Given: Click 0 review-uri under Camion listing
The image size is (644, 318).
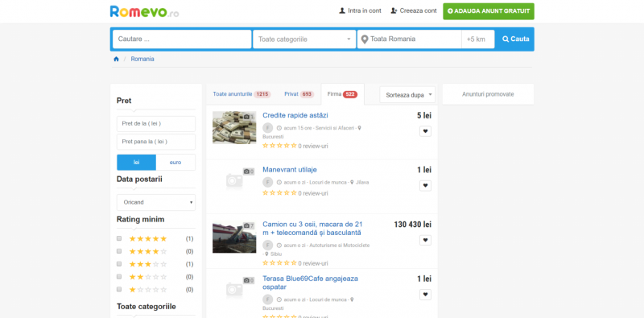Looking at the screenshot, I should (x=313, y=263).
